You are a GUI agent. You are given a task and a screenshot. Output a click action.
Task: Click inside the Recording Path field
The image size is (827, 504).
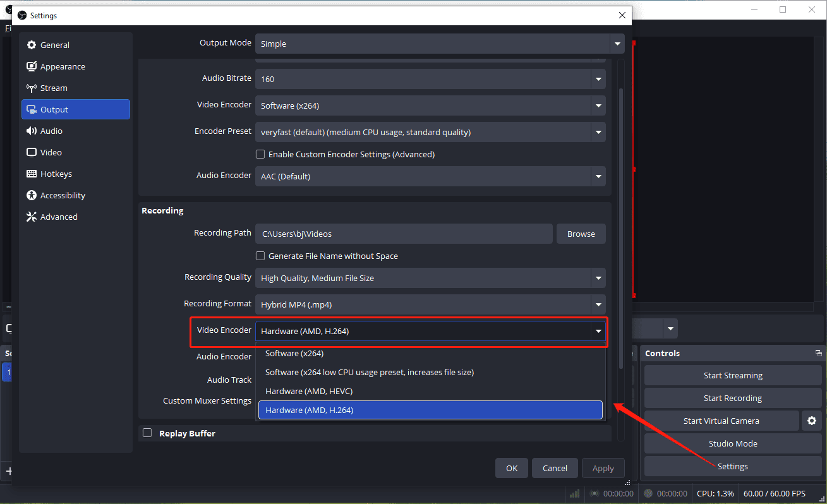click(403, 234)
